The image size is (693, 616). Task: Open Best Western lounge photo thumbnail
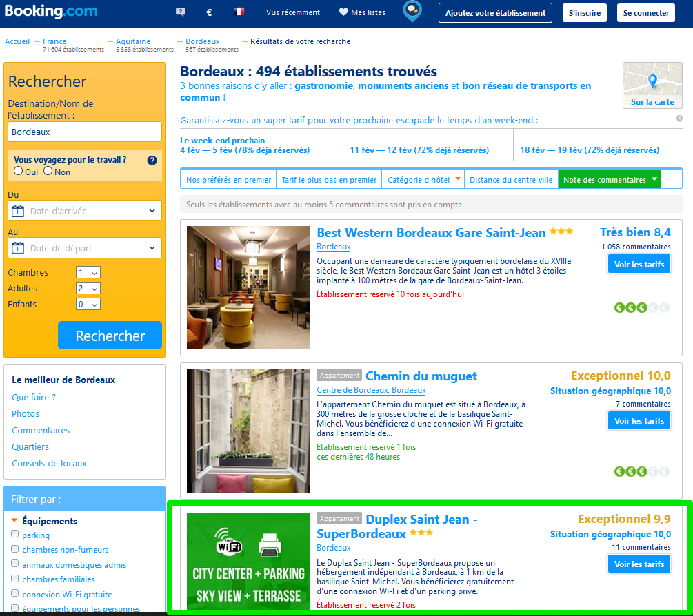tap(248, 287)
